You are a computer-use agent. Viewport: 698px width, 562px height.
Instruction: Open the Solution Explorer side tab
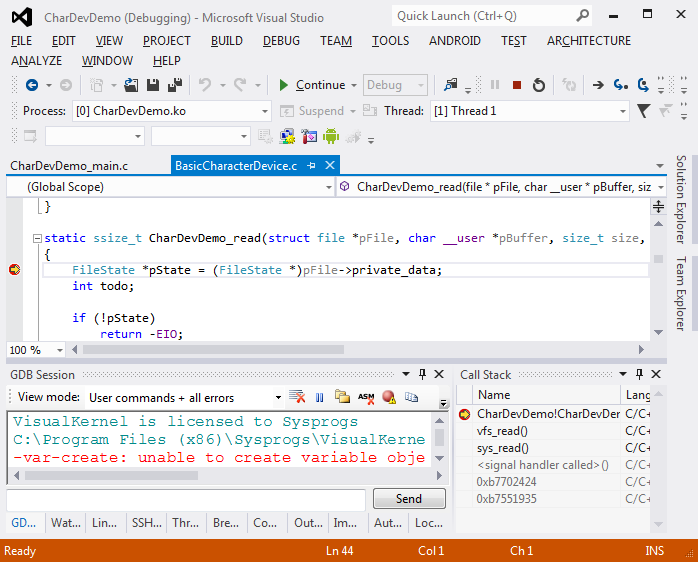pyautogui.click(x=681, y=199)
